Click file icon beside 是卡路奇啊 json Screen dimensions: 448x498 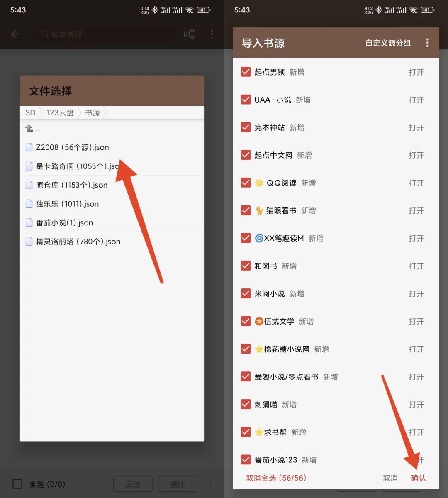click(x=29, y=166)
